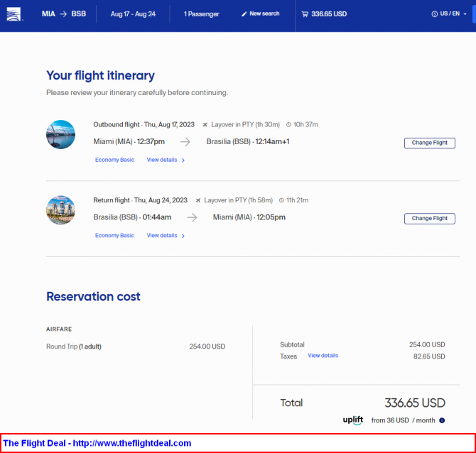The width and height of the screenshot is (476, 453).
Task: Click the Return flight date text
Action: pyautogui.click(x=140, y=200)
